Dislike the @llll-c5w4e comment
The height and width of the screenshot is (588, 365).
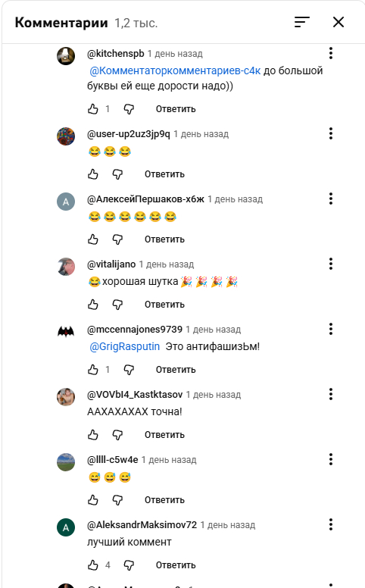tap(117, 500)
